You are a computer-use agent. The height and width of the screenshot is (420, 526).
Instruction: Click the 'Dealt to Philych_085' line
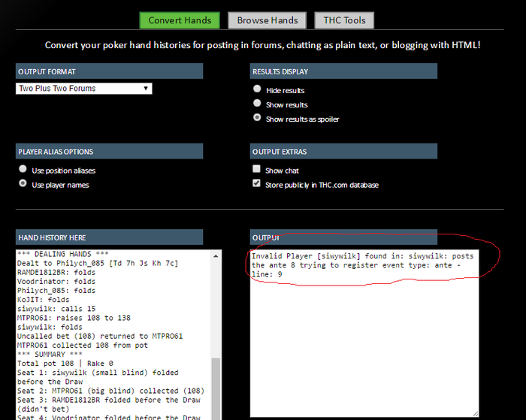point(98,263)
